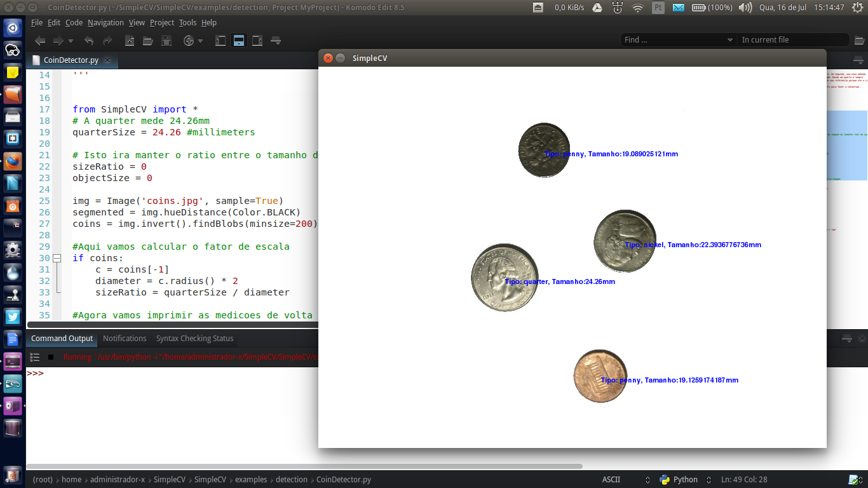Switch to the Notifications tab

tap(125, 338)
